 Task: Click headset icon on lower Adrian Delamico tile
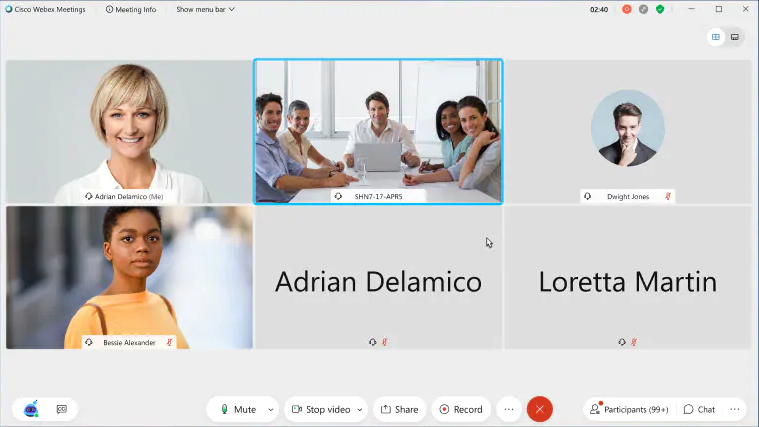click(372, 342)
